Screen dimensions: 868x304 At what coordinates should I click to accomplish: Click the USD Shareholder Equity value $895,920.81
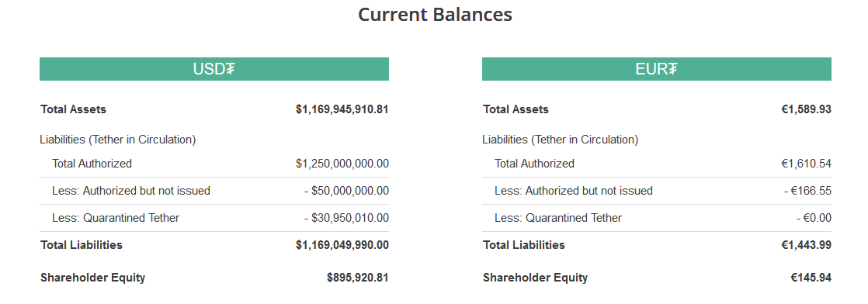(x=358, y=278)
